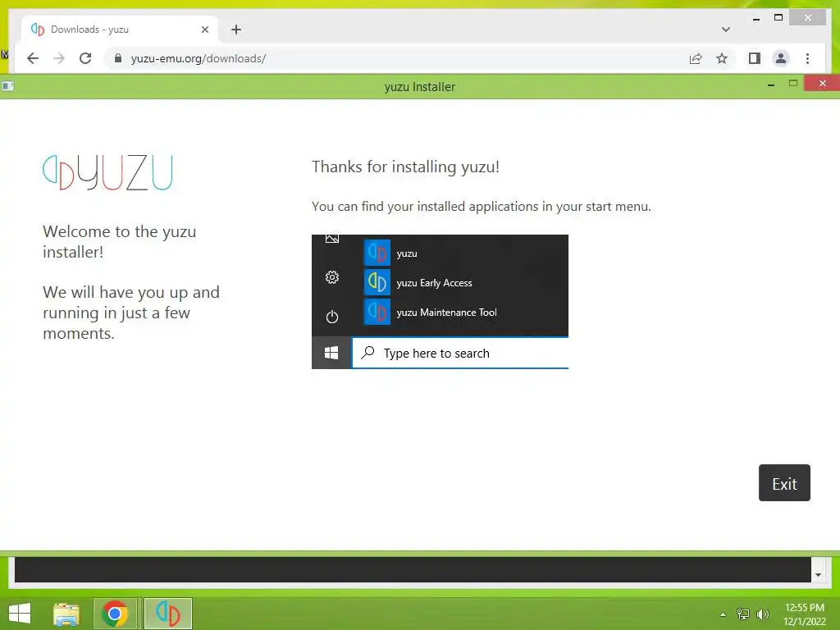
Task: Click the 'yuzu Maintenance Tool' label
Action: 447,313
